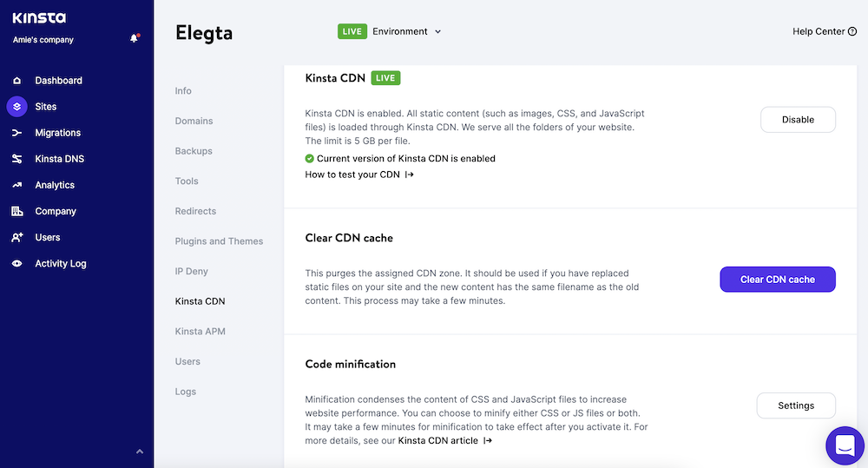Click the Clear CDN cache heading
The height and width of the screenshot is (468, 868).
(x=349, y=238)
